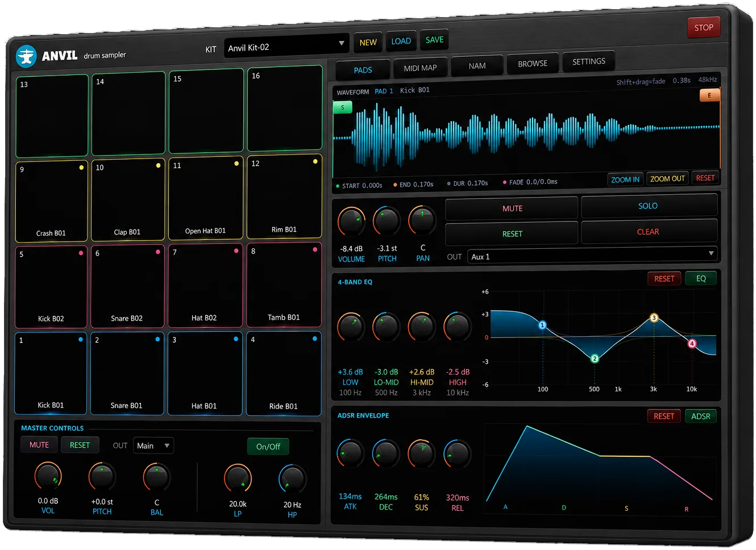This screenshot has height=550, width=756.
Task: Click ZOOM IN on waveform
Action: [x=625, y=180]
